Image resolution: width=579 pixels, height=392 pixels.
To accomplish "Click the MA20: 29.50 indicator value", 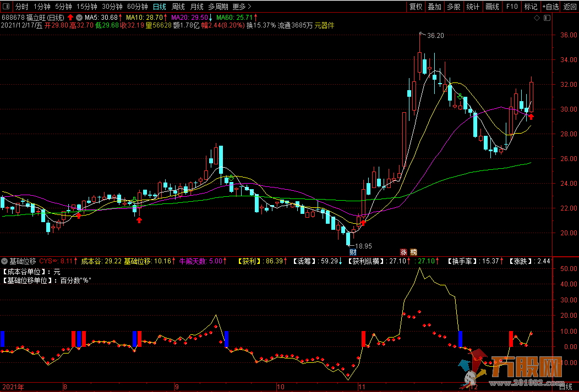I will point(189,18).
